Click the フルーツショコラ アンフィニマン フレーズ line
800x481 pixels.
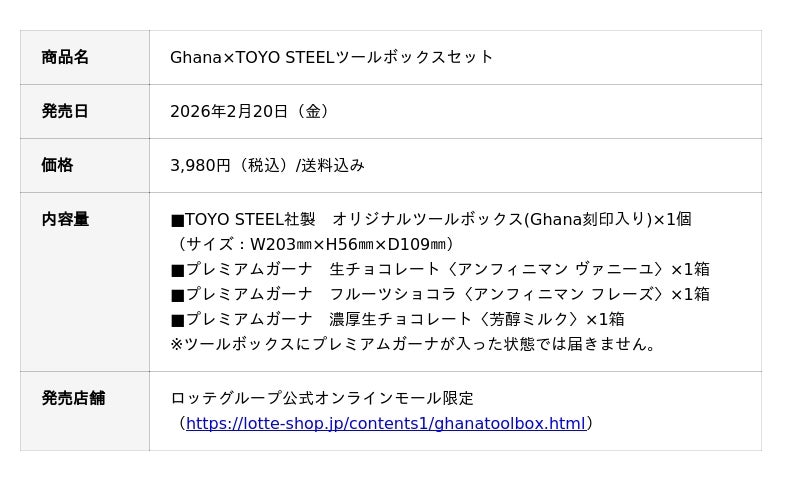[x=440, y=294]
